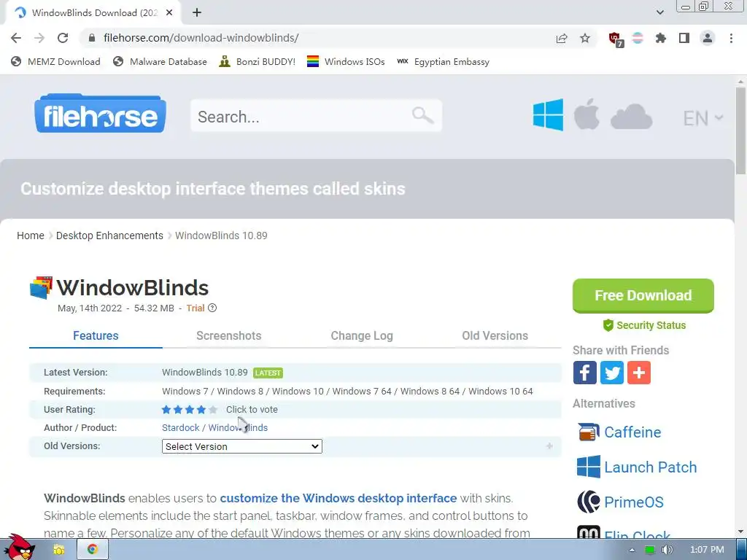Screen dimensions: 747x560
Task: Share on Facebook
Action: (x=585, y=373)
